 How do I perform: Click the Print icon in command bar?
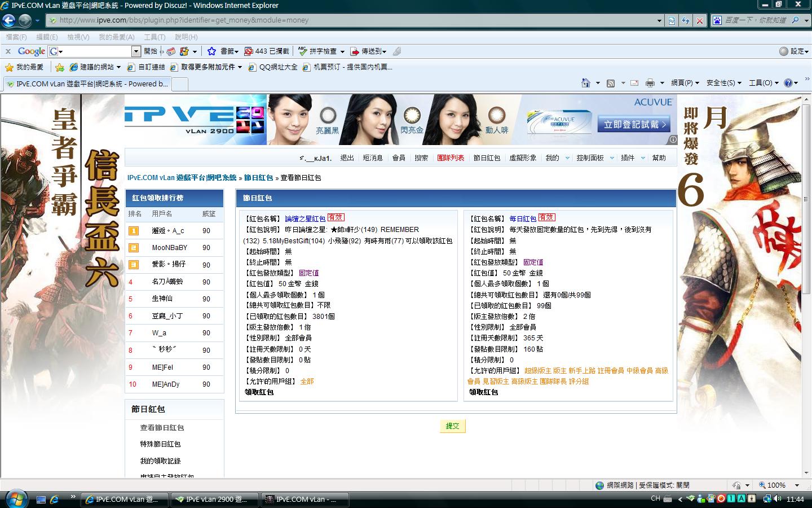pyautogui.click(x=650, y=83)
